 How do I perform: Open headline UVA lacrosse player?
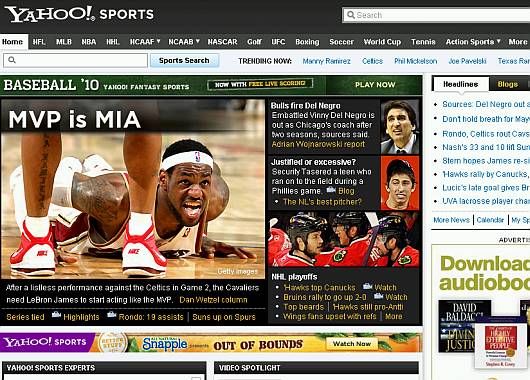click(486, 201)
